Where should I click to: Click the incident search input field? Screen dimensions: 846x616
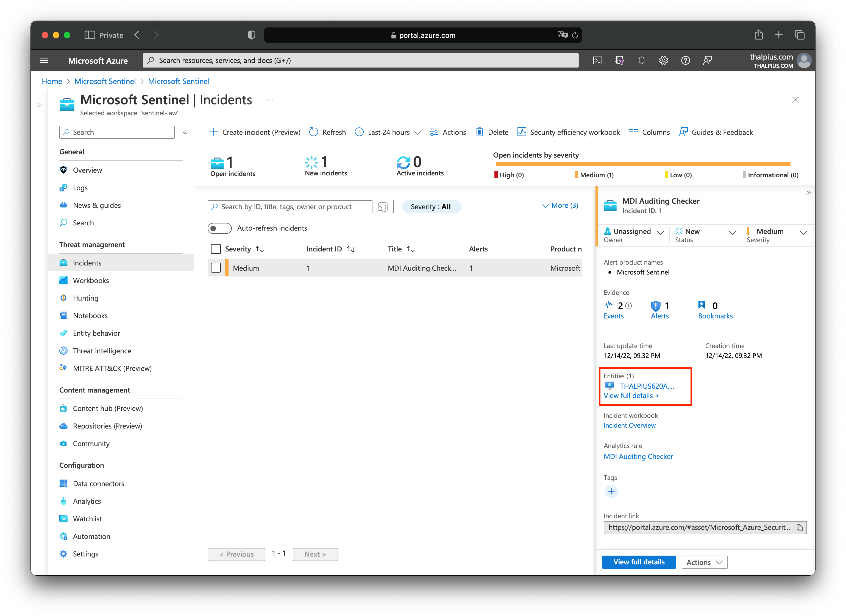[x=291, y=207]
